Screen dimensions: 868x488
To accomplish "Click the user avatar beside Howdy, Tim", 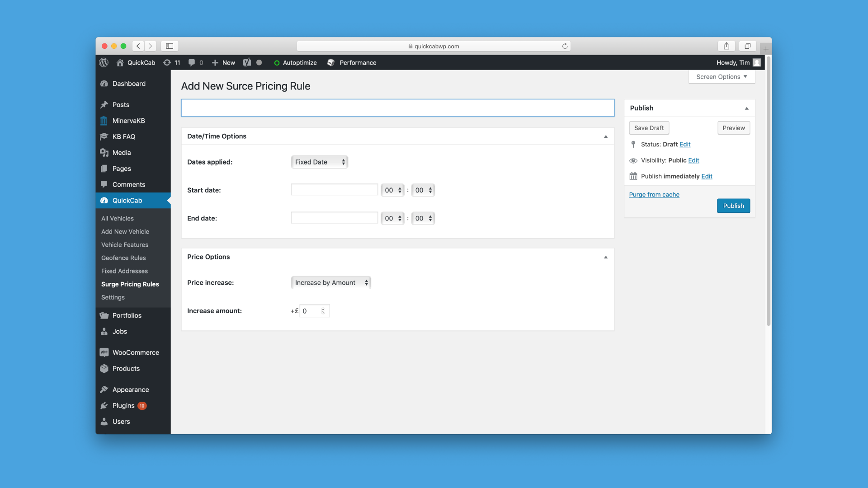I will pyautogui.click(x=757, y=63).
